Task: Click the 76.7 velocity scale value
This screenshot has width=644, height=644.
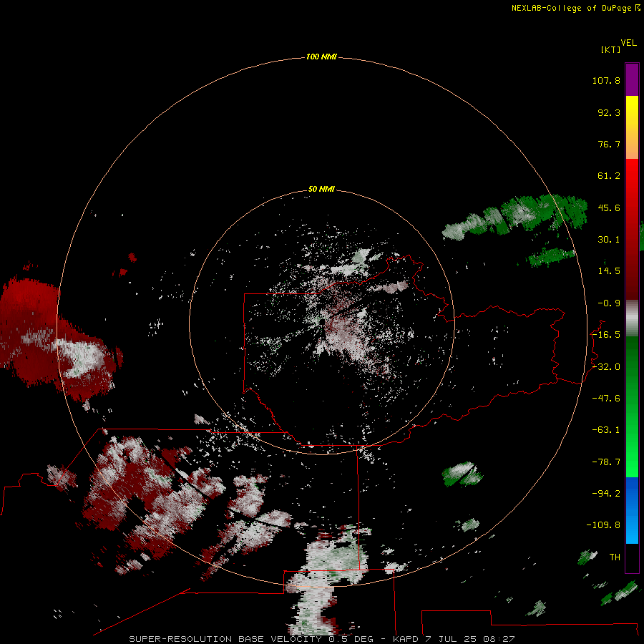Action: click(609, 144)
